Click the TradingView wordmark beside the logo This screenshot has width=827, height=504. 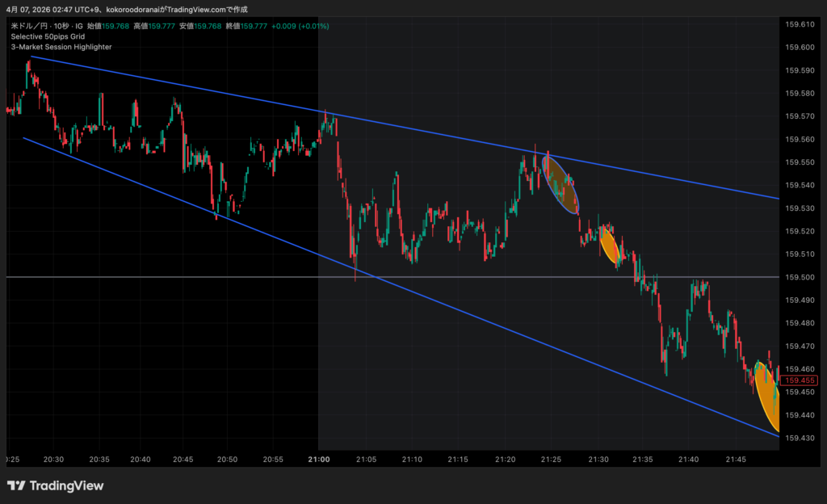(66, 485)
